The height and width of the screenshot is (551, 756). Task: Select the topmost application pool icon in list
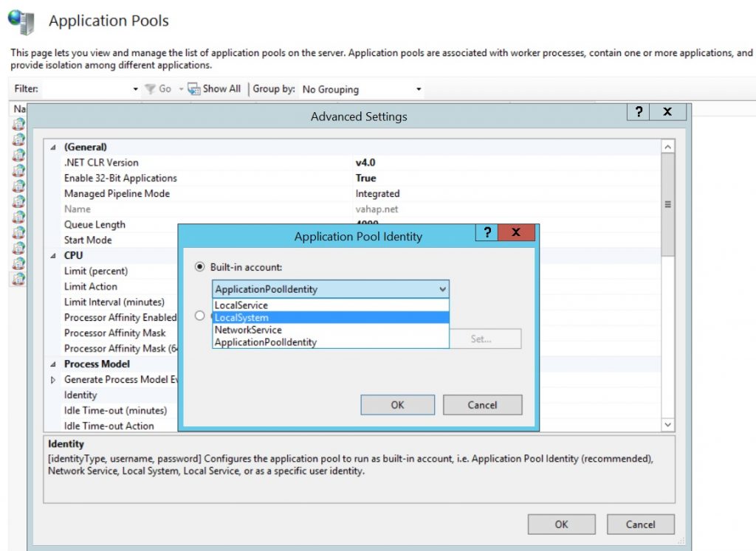pos(18,124)
